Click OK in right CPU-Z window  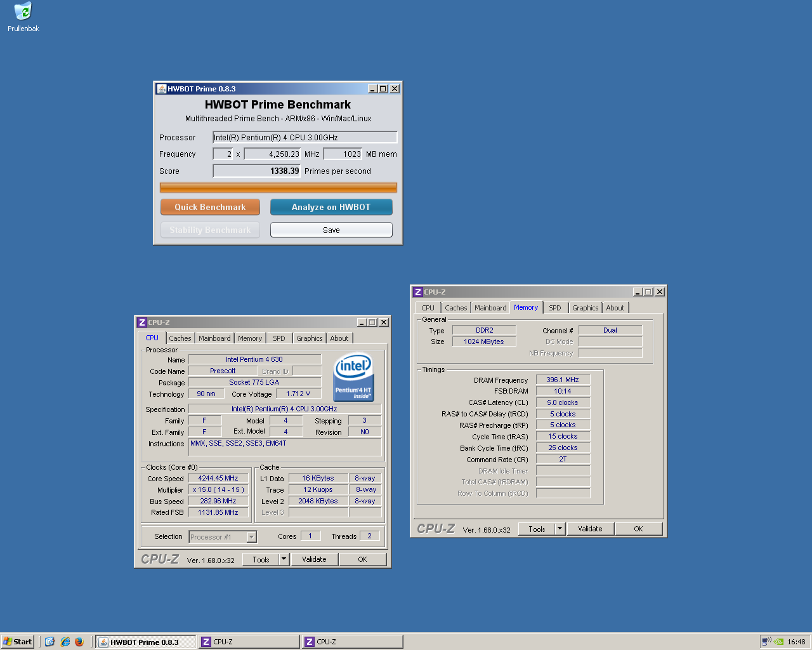(x=638, y=529)
